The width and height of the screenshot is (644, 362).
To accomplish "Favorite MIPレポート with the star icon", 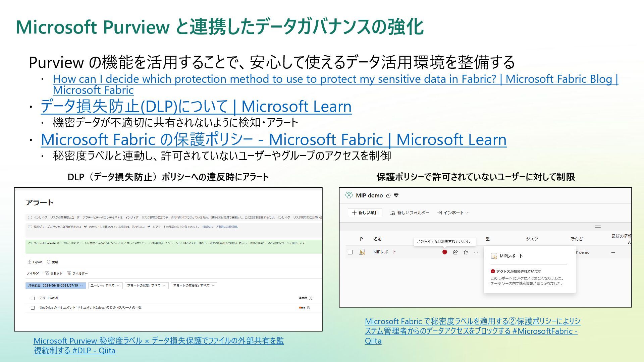I will (x=466, y=252).
